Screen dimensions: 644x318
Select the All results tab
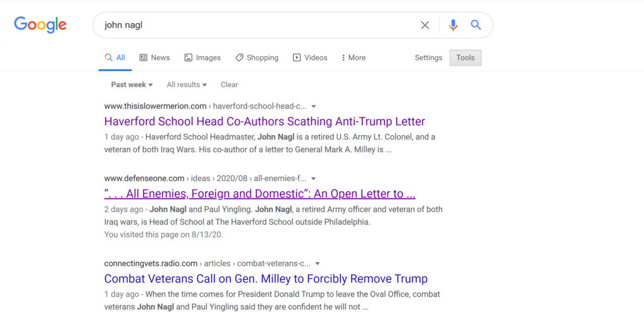115,57
